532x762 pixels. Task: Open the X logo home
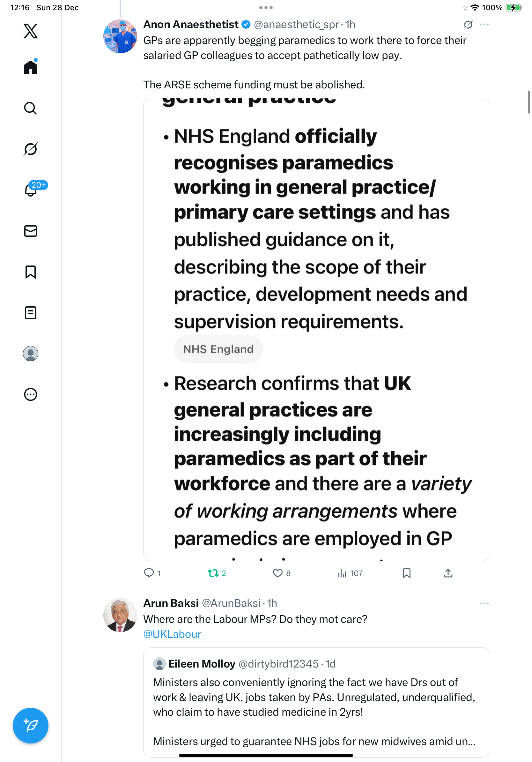(31, 31)
